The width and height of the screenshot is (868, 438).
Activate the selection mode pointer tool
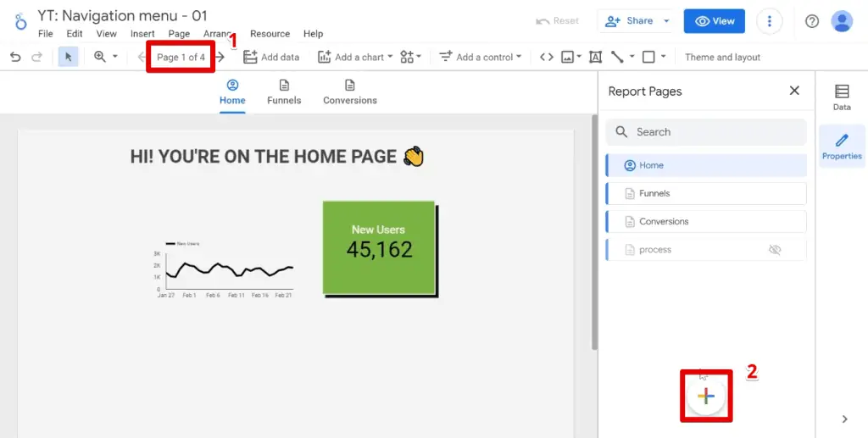click(x=68, y=57)
